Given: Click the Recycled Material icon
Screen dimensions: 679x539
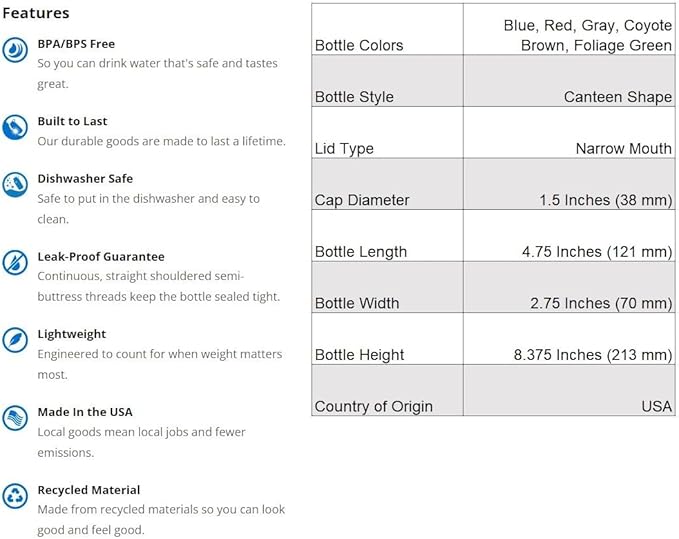Looking at the screenshot, I should [x=15, y=496].
